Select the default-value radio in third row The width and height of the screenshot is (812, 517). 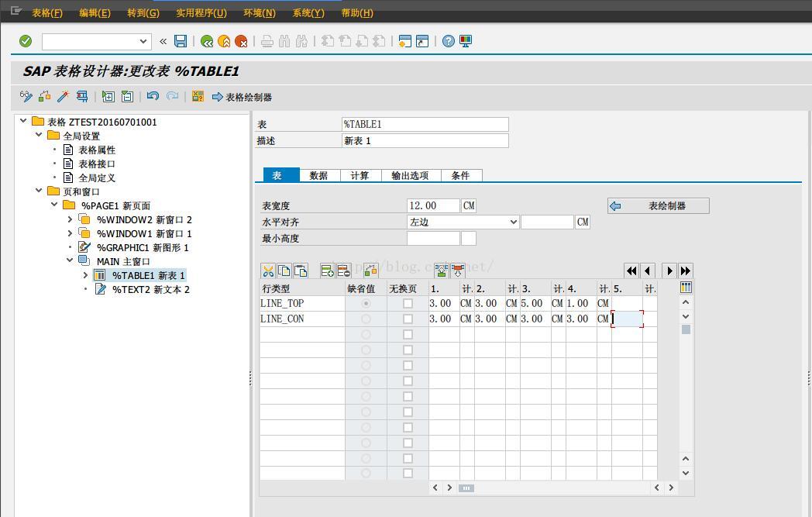[x=366, y=335]
